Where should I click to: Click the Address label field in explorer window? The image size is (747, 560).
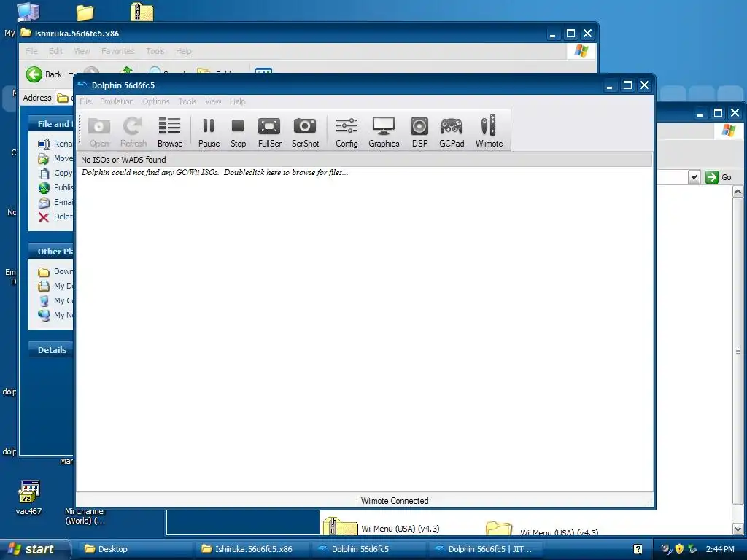tap(37, 98)
